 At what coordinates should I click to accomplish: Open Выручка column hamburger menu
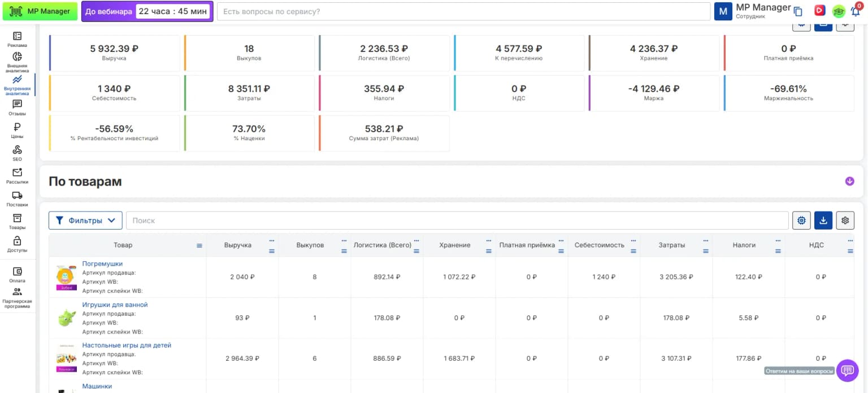point(272,251)
